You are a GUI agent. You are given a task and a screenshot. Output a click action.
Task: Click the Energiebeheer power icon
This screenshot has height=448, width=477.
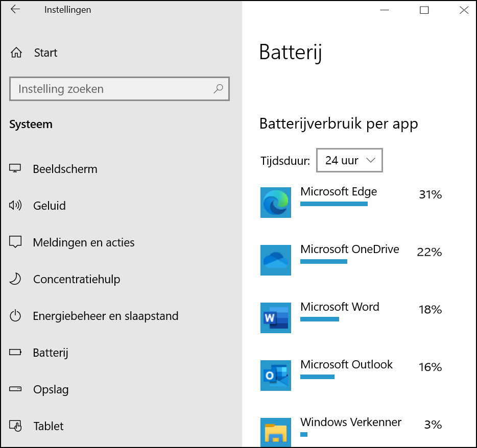[15, 315]
